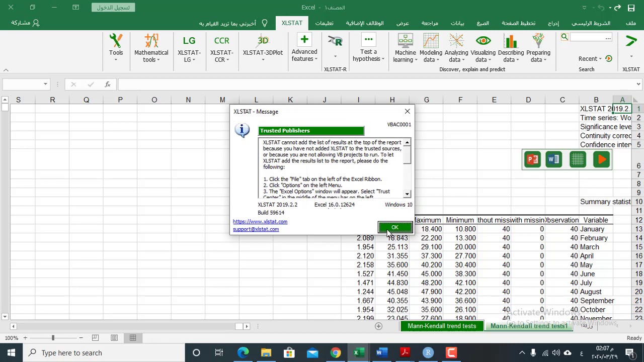Viewport: 644px width, 362px height.
Task: Open the Preparing data menu
Action: [538, 48]
